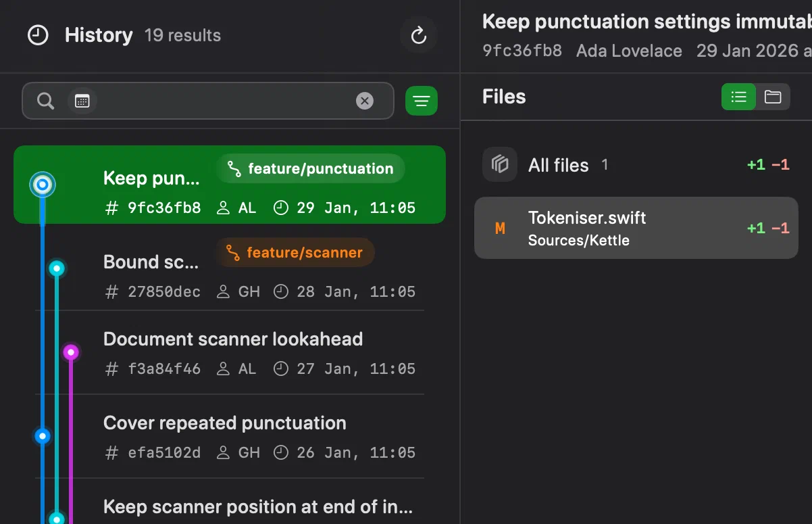The width and height of the screenshot is (812, 524).
Task: Open the date filter calendar icon
Action: 82,101
